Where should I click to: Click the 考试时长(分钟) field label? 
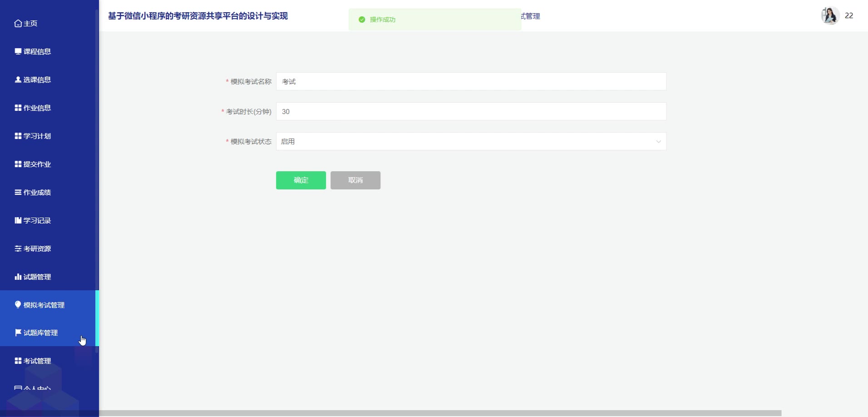click(x=249, y=112)
